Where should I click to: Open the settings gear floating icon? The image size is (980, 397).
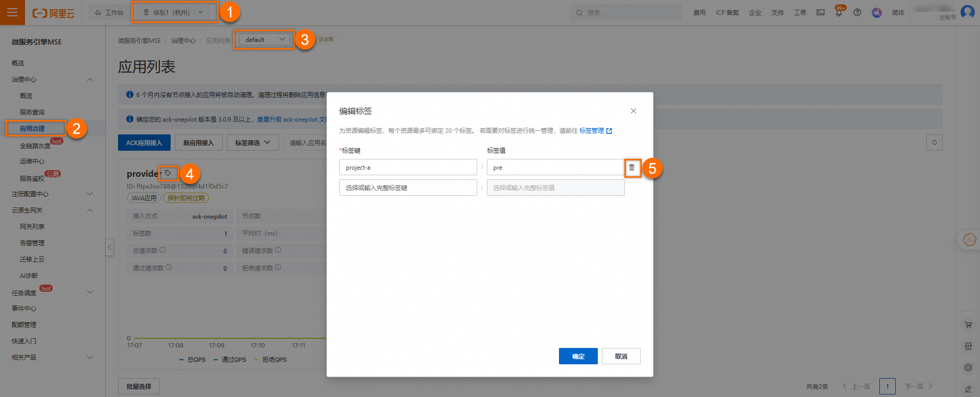968,367
